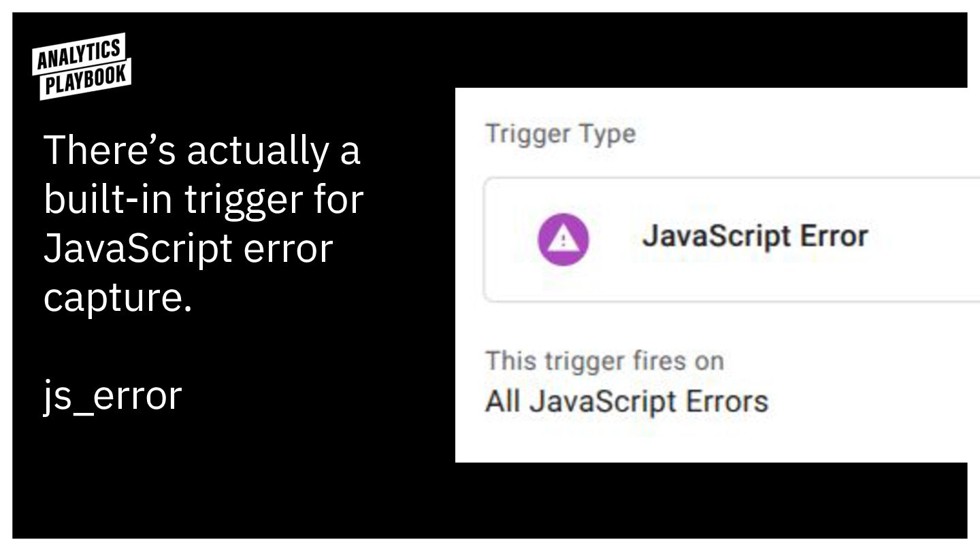
Task: Click the 'There's actually a' headline line
Action: coord(201,150)
